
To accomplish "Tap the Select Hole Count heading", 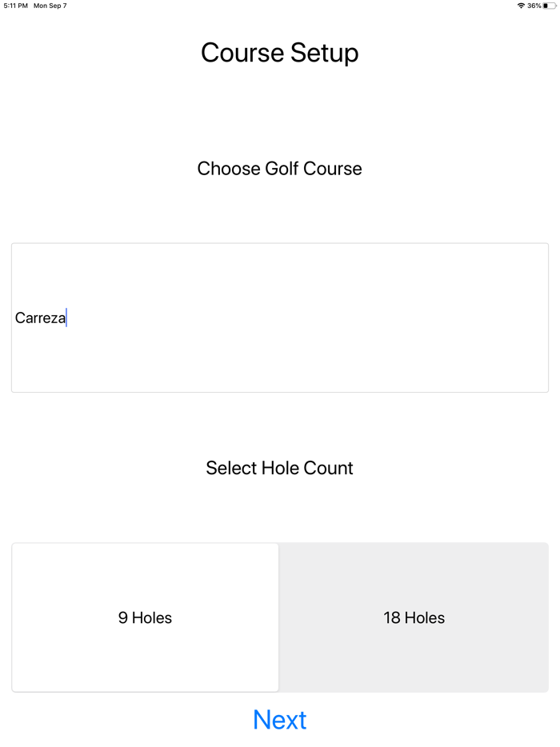I will (279, 468).
